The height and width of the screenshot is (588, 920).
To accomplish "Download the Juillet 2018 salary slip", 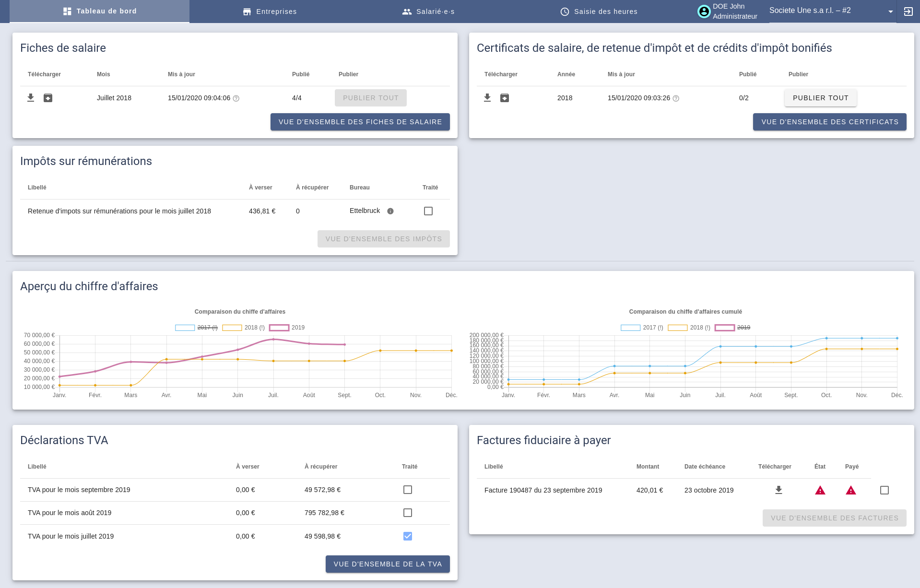I will point(31,98).
